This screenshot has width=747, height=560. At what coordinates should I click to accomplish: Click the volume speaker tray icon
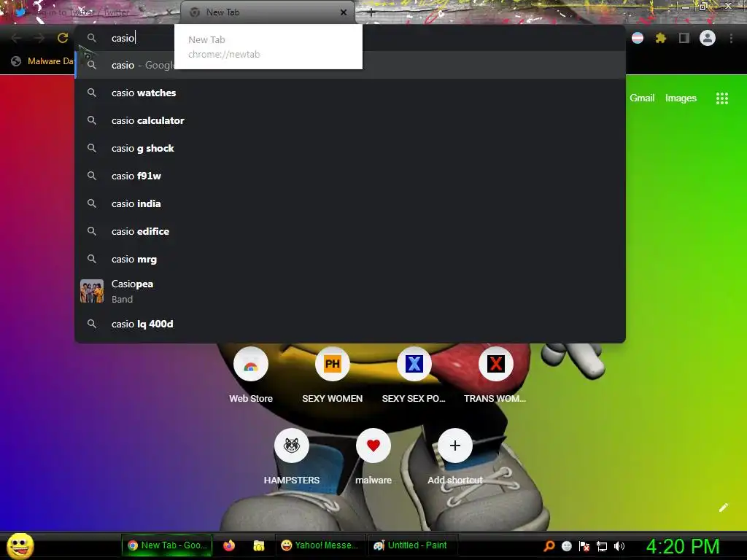tap(619, 546)
